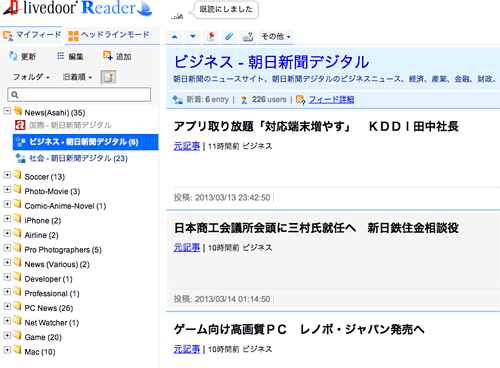Expand the Pro Photographers folder
This screenshot has height=368, width=500.
tap(7, 248)
